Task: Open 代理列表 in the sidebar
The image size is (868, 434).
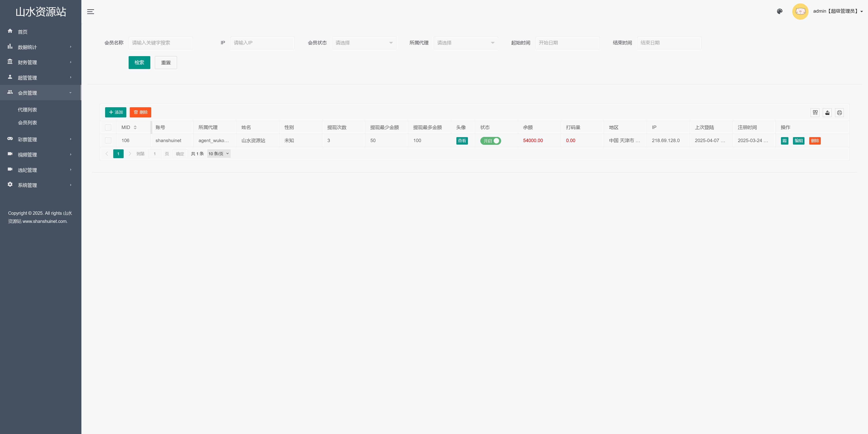Action: point(27,110)
